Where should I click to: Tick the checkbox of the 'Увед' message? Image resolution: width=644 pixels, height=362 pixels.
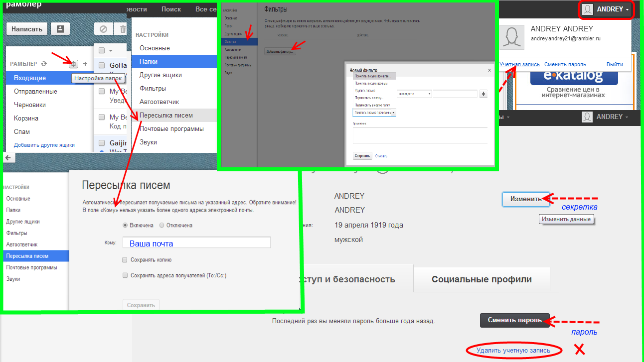(x=102, y=91)
